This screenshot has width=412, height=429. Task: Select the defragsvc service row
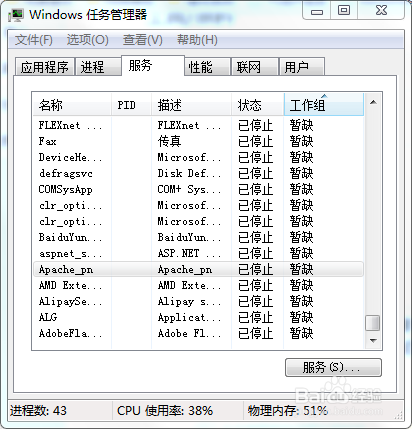[x=198, y=173]
